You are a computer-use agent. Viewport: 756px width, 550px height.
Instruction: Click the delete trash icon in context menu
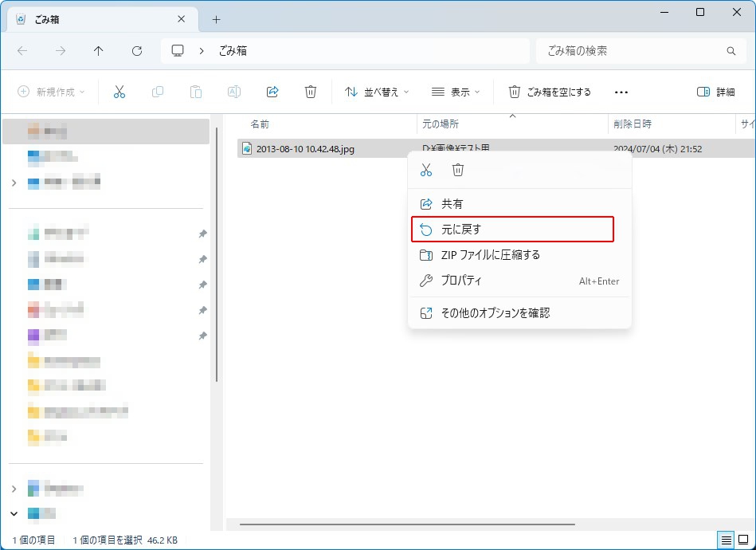(458, 170)
